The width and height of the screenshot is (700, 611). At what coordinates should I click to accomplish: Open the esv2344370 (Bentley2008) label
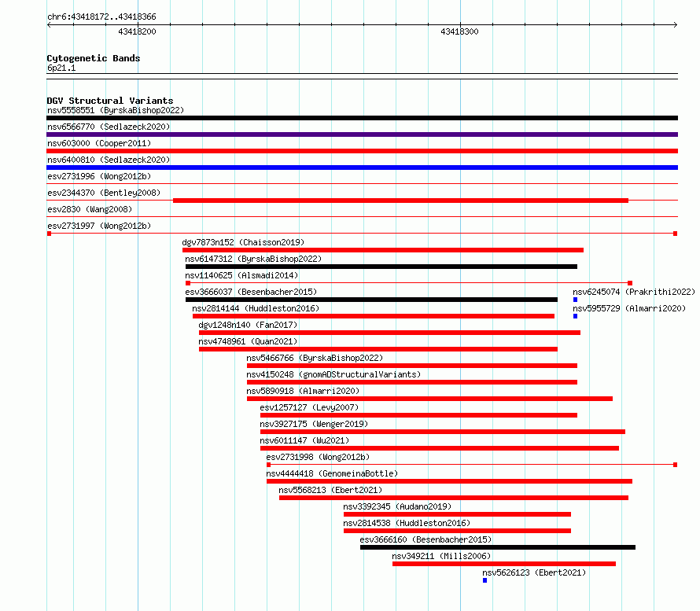[x=104, y=193]
